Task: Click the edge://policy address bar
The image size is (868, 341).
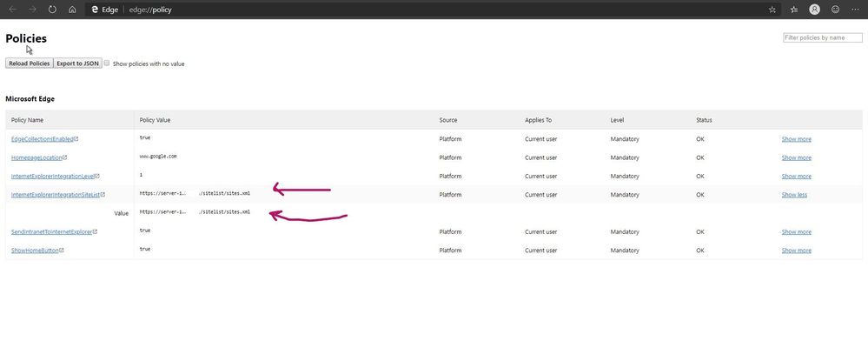Action: (432, 10)
